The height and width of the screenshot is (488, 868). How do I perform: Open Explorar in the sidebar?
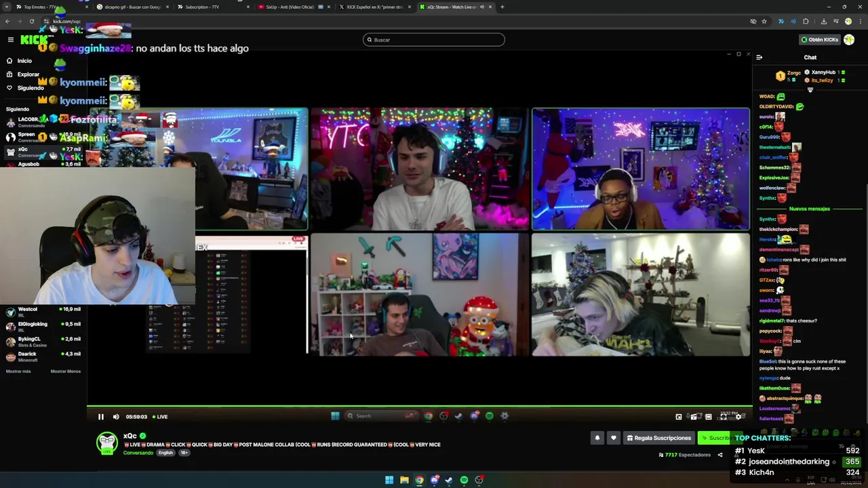pyautogui.click(x=23, y=74)
